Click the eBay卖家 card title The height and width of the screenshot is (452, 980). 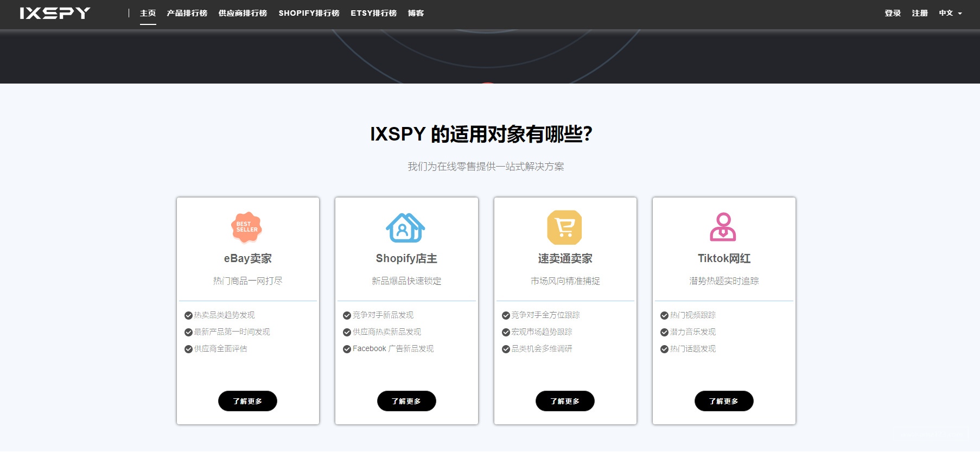click(x=248, y=259)
